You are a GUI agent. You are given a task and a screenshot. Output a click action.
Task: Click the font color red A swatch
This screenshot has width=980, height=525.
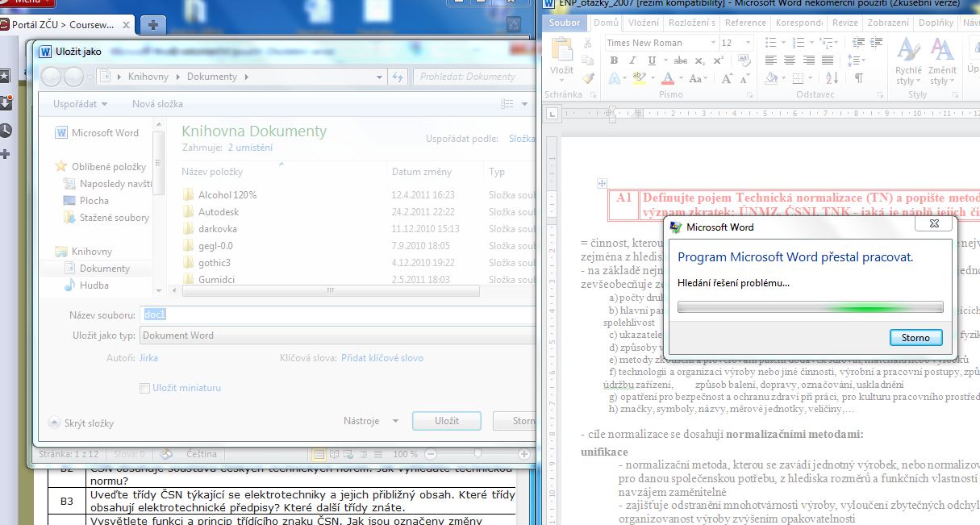[x=667, y=78]
